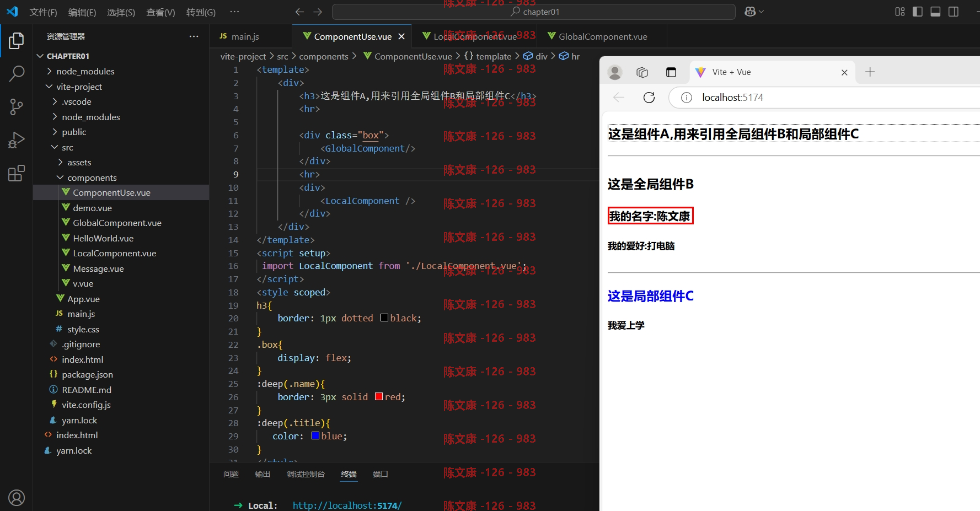Close the Vite + Vue browser tab
This screenshot has width=980, height=511.
pos(844,72)
